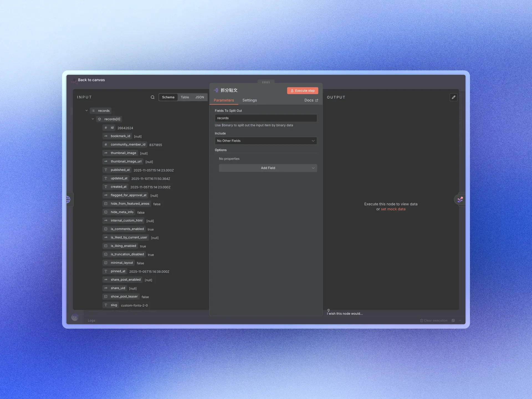
Task: Click boolean icon of is_comments_enabled
Action: (x=106, y=229)
